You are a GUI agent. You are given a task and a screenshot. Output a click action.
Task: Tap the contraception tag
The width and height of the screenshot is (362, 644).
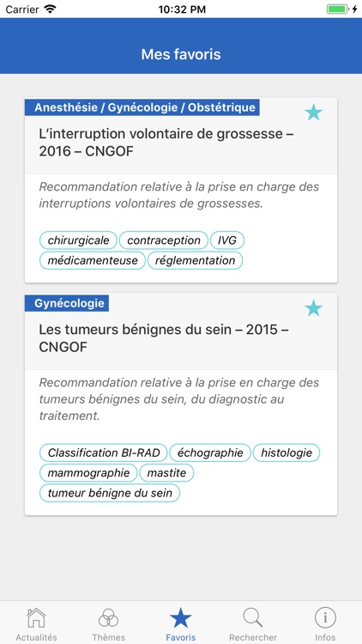(164, 240)
